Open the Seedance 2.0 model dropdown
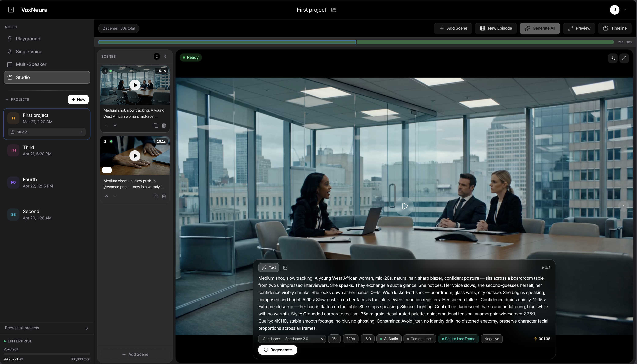 pyautogui.click(x=292, y=339)
